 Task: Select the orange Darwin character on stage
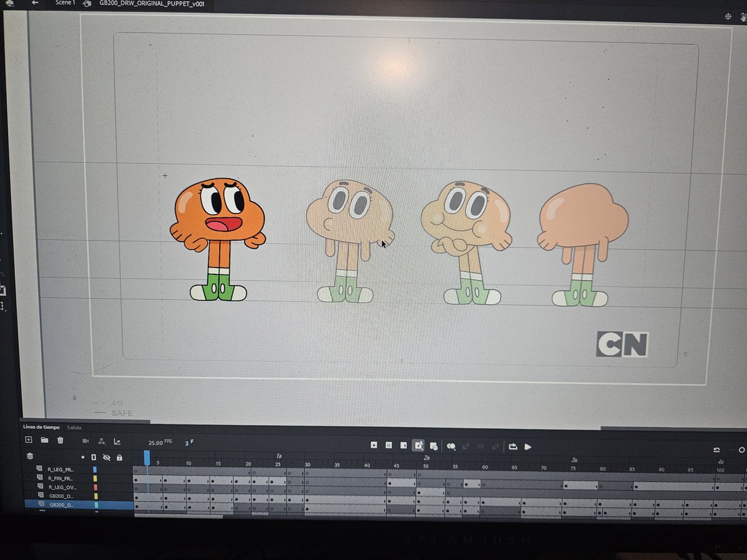click(x=218, y=239)
